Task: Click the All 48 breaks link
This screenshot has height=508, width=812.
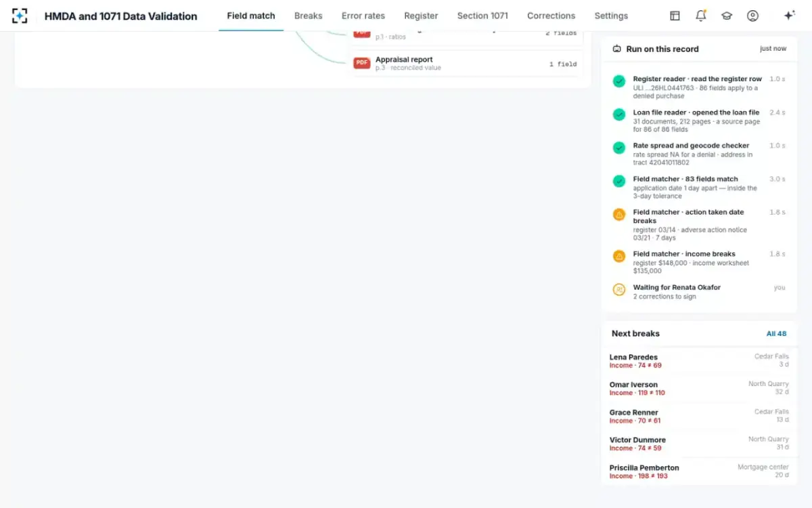Action: point(776,334)
